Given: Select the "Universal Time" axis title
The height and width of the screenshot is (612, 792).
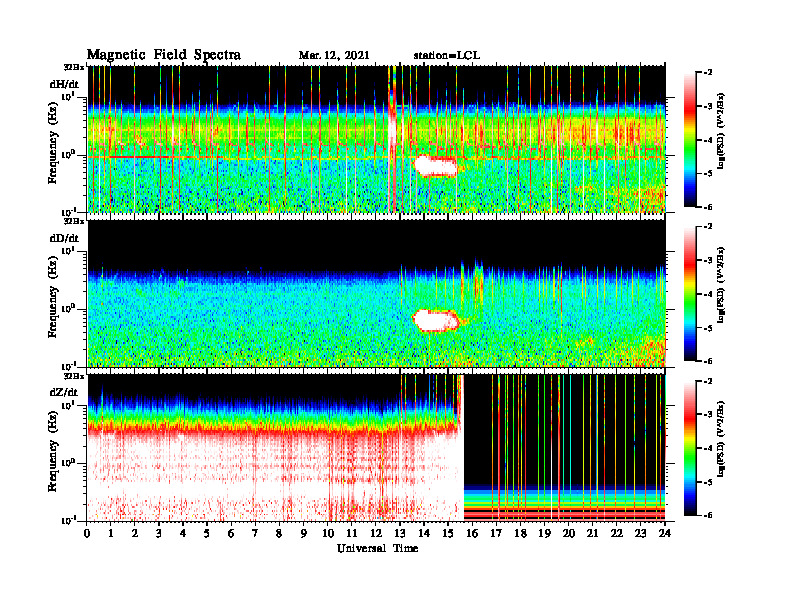Looking at the screenshot, I should click(377, 548).
